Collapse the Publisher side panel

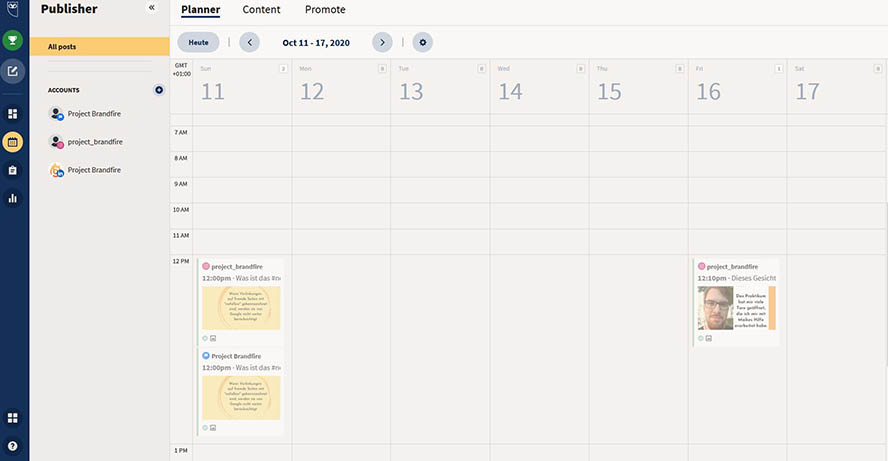152,8
